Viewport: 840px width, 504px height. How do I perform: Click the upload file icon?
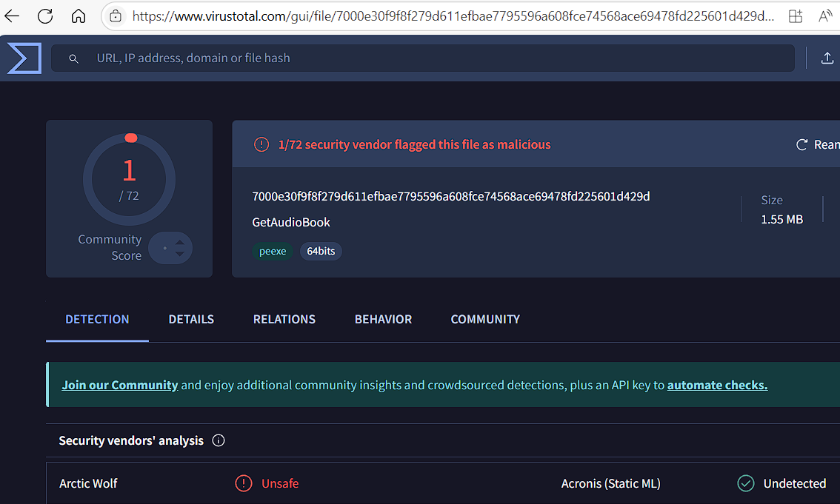click(x=827, y=58)
